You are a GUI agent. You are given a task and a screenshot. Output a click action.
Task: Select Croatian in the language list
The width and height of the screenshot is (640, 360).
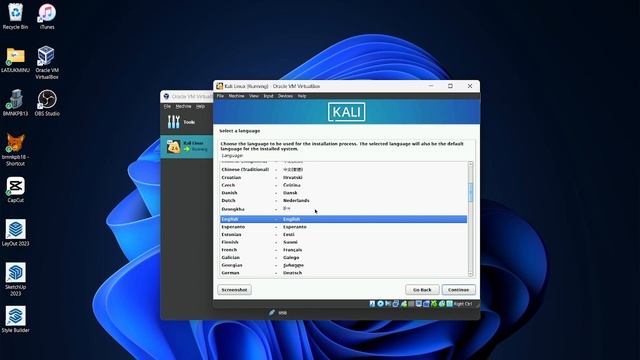point(343,178)
